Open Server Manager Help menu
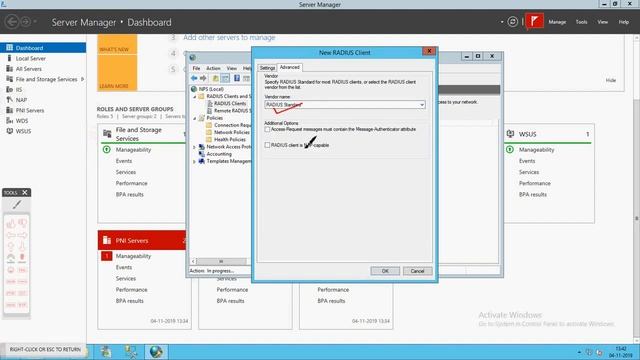The width and height of the screenshot is (640, 360). click(x=623, y=22)
